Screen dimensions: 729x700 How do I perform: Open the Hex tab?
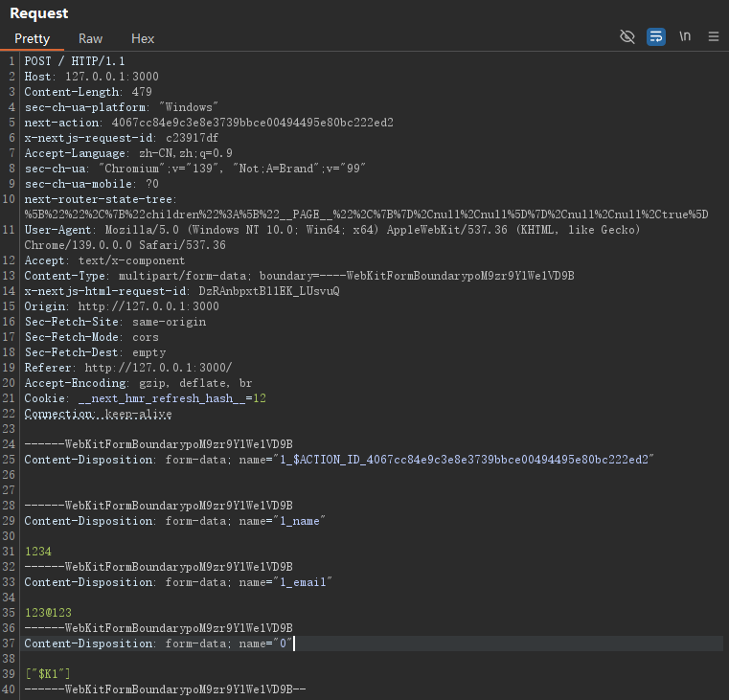143,38
